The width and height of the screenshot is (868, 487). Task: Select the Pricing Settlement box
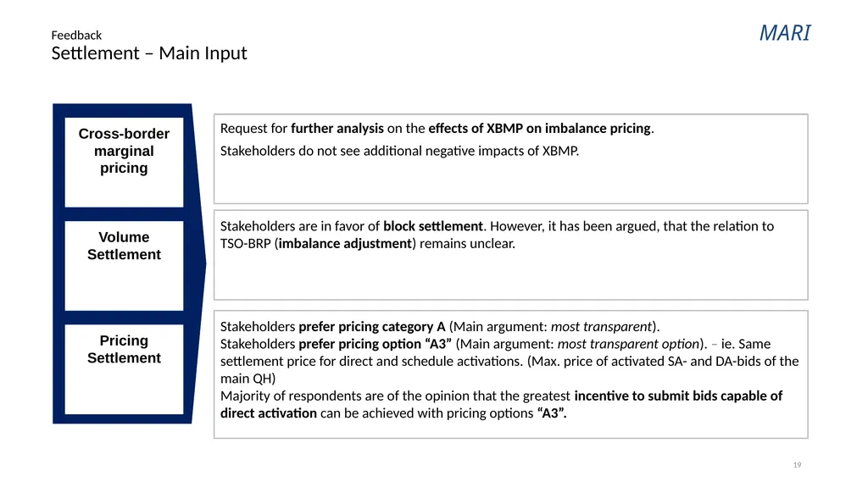click(124, 369)
